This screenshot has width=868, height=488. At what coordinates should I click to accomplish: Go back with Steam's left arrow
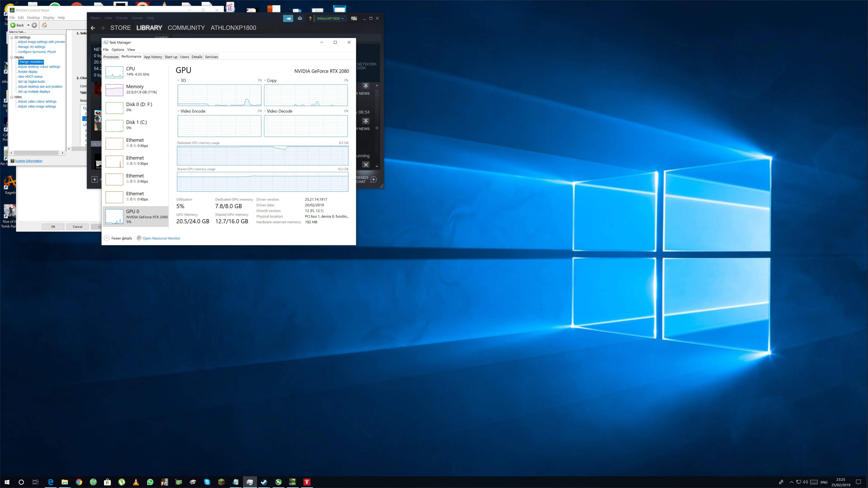(93, 28)
